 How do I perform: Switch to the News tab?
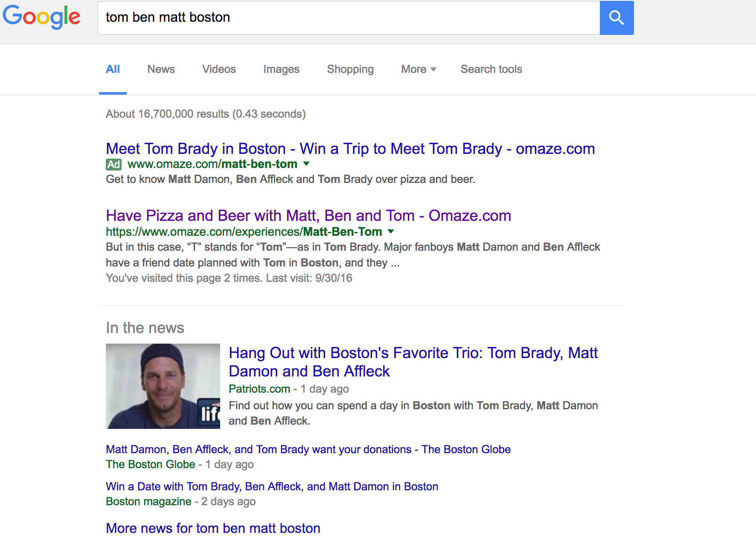[x=161, y=69]
